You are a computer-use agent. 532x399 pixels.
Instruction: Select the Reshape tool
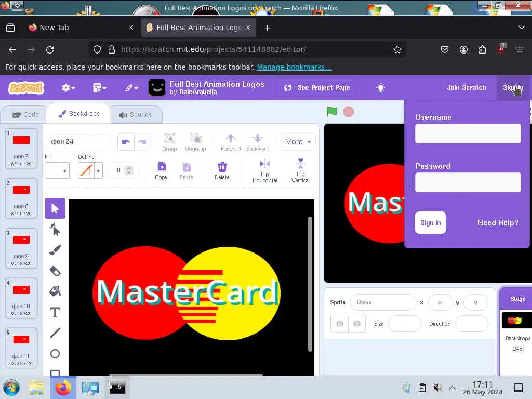click(55, 230)
